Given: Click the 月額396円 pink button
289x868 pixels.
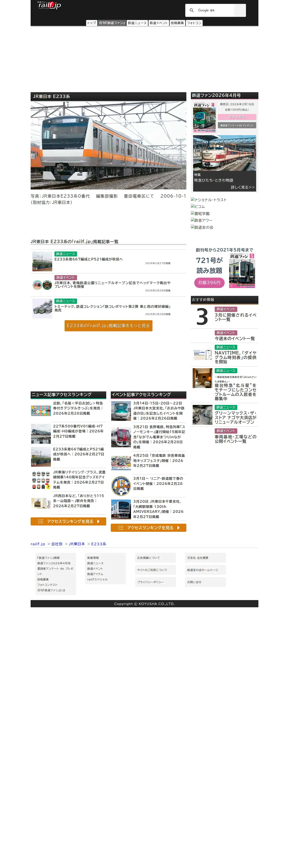Looking at the screenshot, I should click(209, 283).
